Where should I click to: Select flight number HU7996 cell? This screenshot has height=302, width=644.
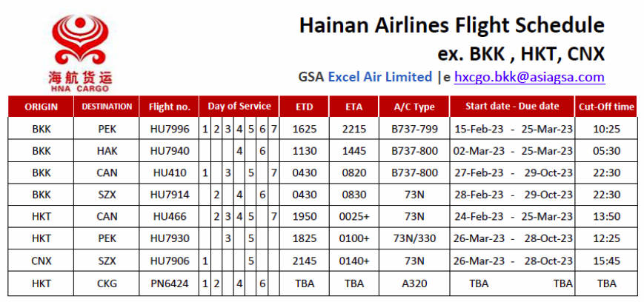pos(169,129)
